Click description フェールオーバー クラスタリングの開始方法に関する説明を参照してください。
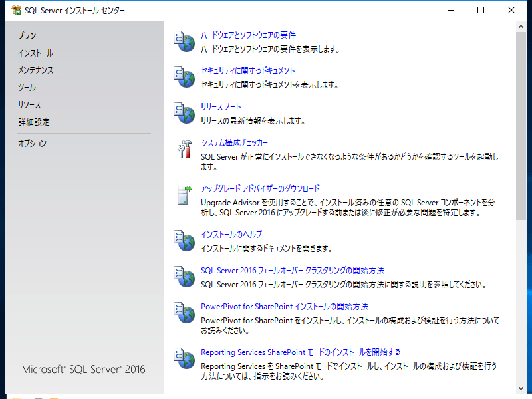The width and height of the screenshot is (532, 399). [344, 285]
